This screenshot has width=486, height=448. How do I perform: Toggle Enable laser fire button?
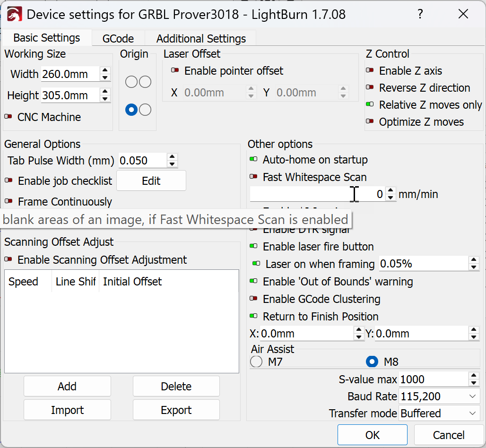point(253,246)
